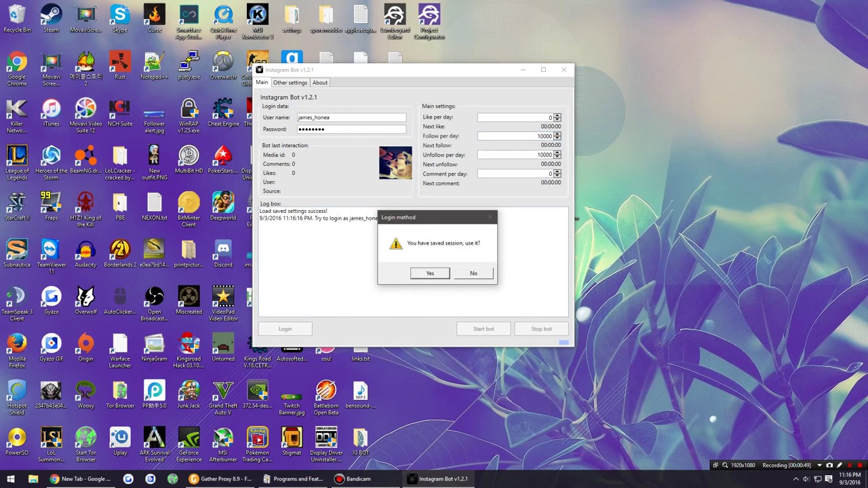Click the Discord desktop icon
The width and height of the screenshot is (868, 488).
click(x=223, y=253)
